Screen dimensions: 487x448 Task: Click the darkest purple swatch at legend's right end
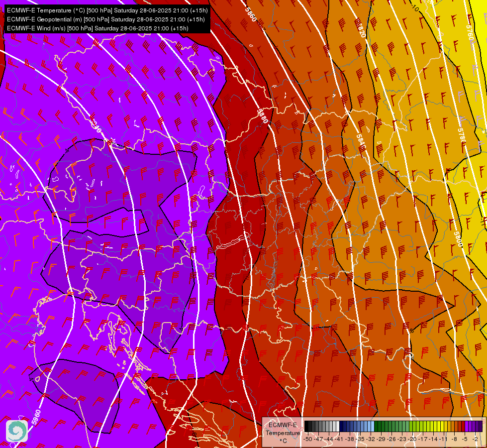[x=481, y=426]
